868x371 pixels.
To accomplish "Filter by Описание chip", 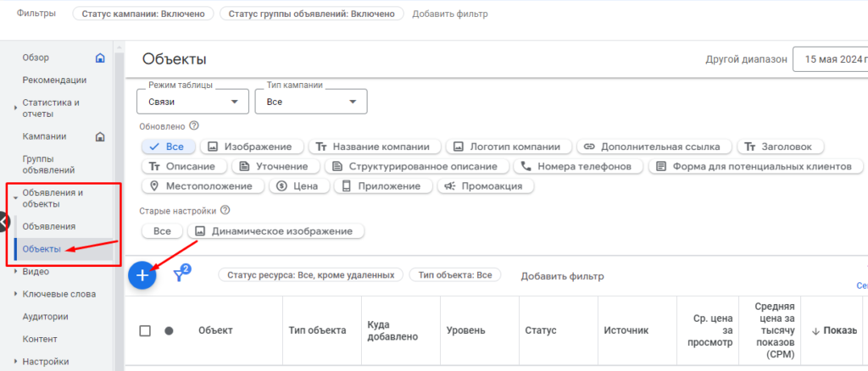I will tap(184, 166).
